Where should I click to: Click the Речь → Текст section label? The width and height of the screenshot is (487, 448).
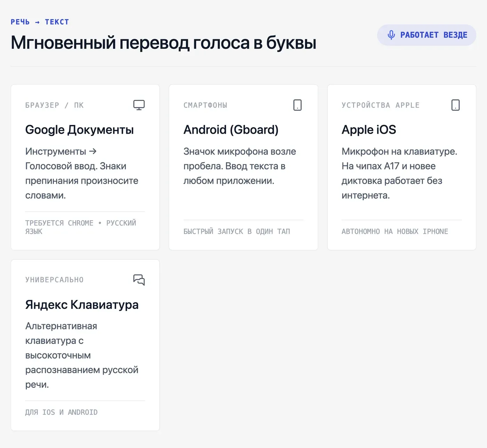coord(40,22)
